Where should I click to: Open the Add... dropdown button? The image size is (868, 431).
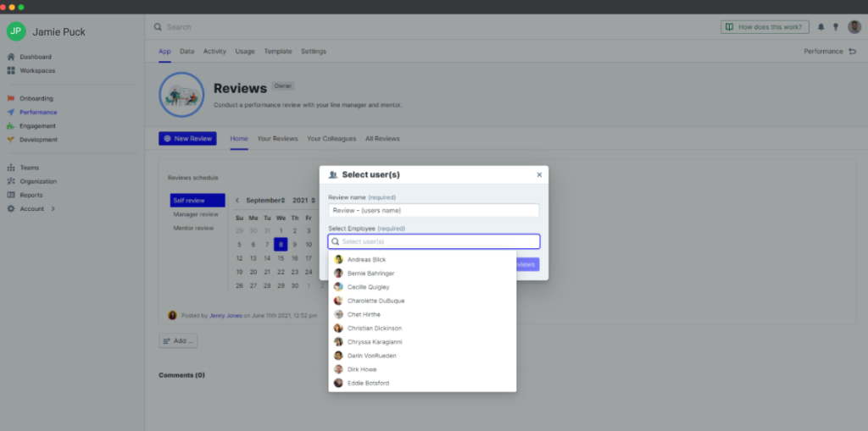coord(178,340)
